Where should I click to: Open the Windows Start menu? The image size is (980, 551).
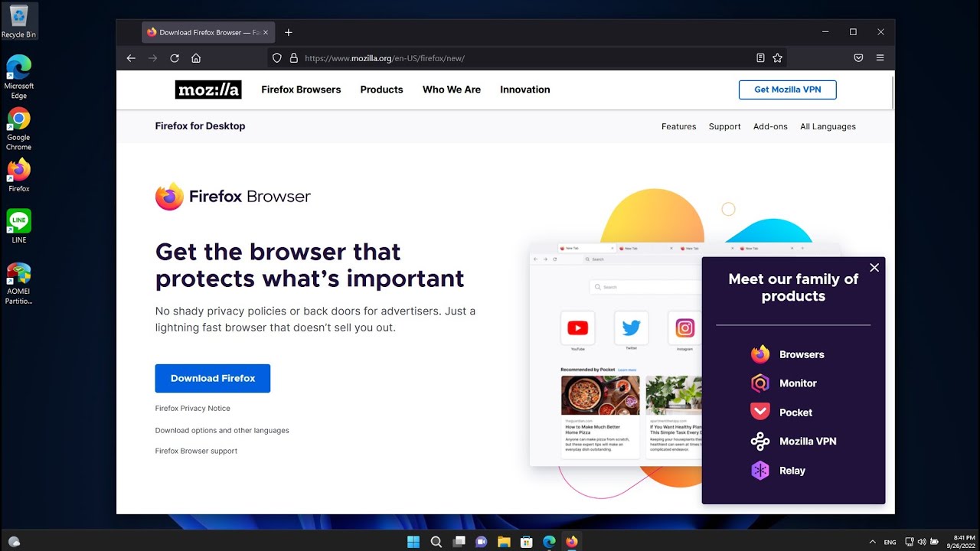click(x=413, y=542)
